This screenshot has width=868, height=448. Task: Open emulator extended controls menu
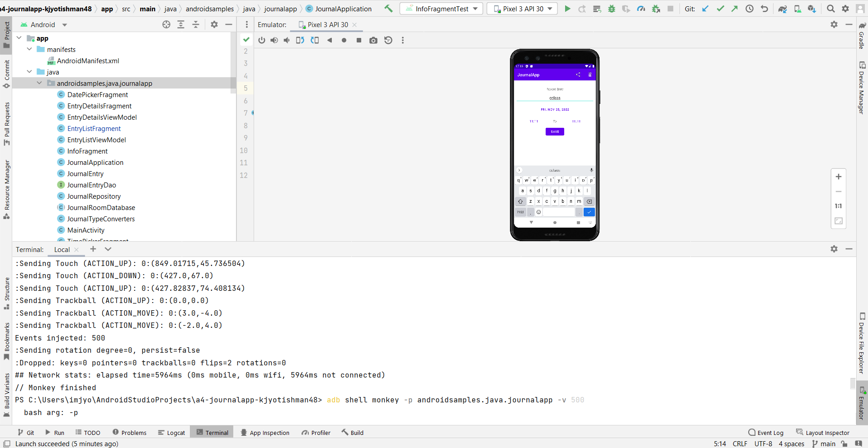(x=403, y=40)
